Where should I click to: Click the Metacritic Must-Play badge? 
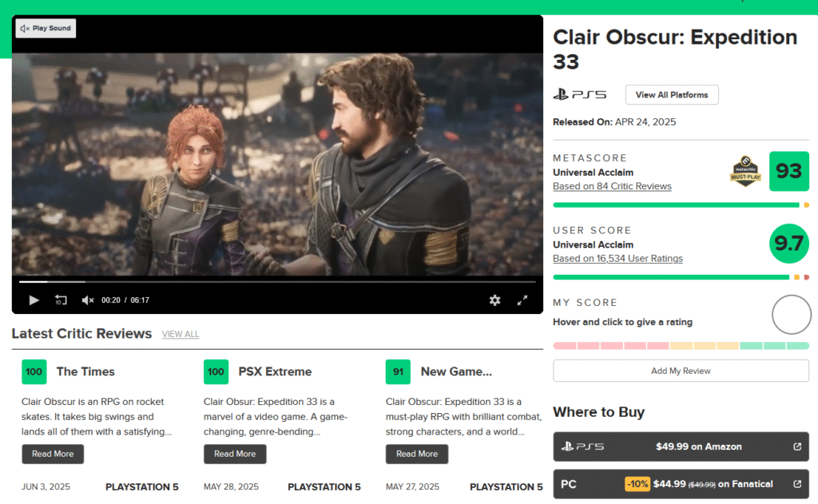[745, 171]
